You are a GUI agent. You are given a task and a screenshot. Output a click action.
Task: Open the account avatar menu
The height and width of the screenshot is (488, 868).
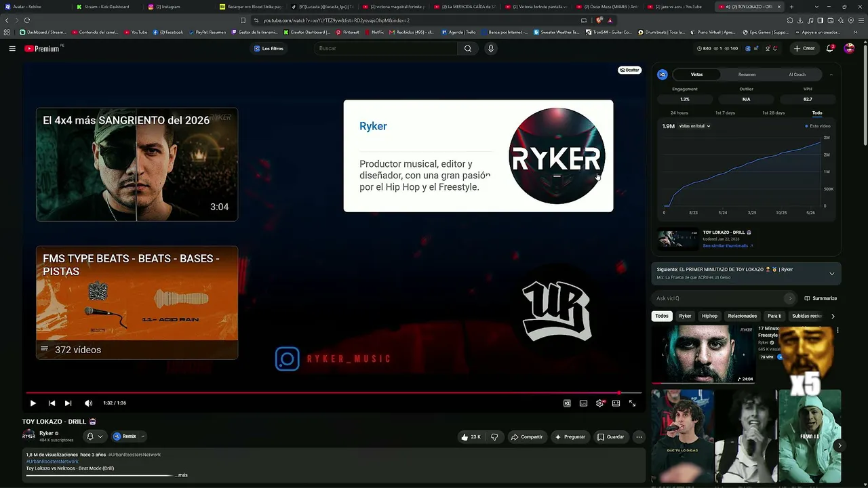(x=849, y=48)
